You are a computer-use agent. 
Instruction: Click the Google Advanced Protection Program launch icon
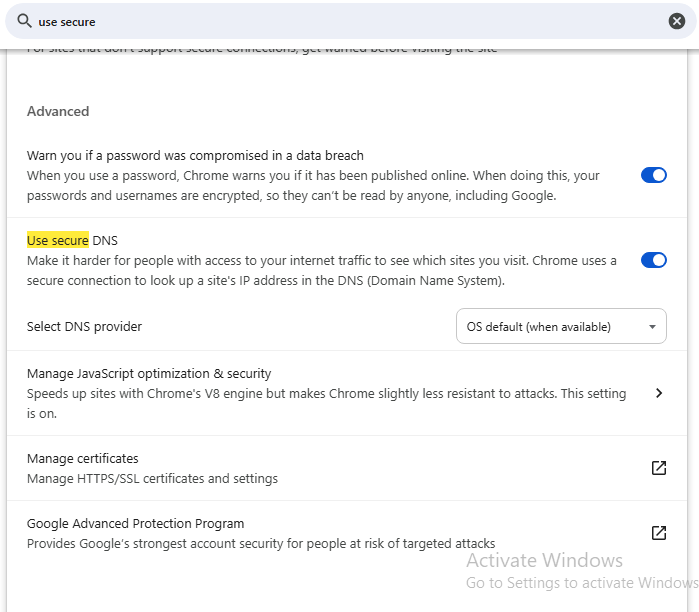click(659, 533)
